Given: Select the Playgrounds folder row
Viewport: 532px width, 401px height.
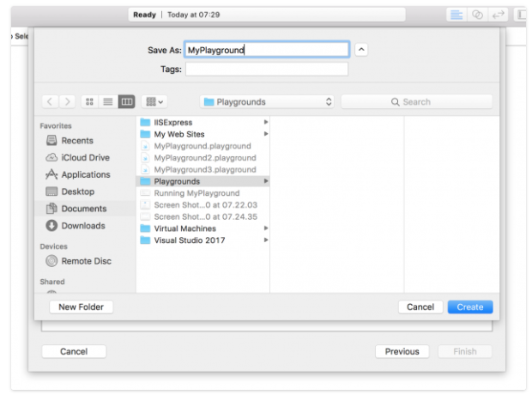Looking at the screenshot, I should pos(203,181).
